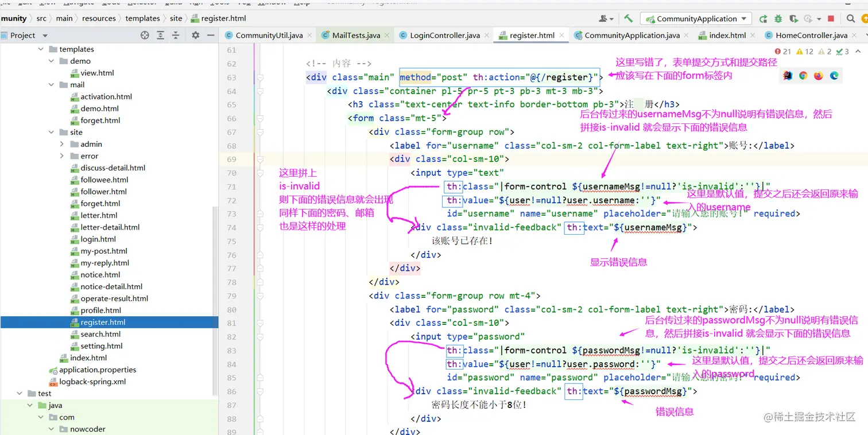Click the typo indicator showing 3
Screen dimensions: 868x435
point(843,51)
